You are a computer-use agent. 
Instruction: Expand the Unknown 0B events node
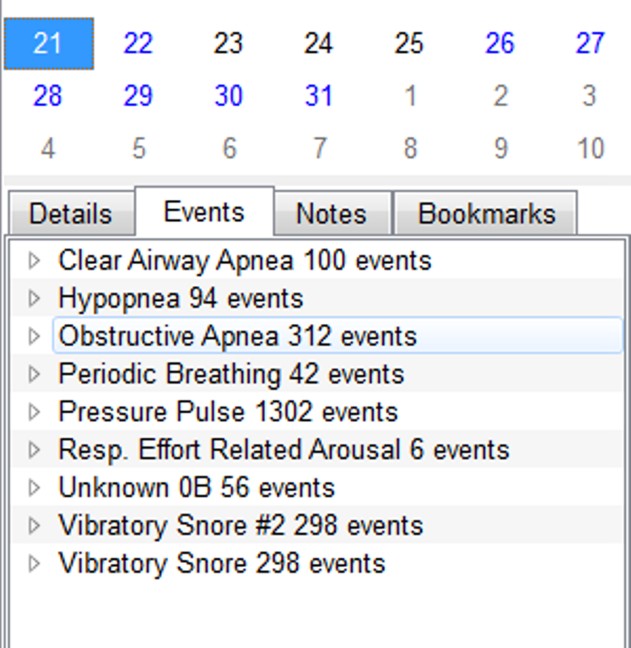coord(35,488)
